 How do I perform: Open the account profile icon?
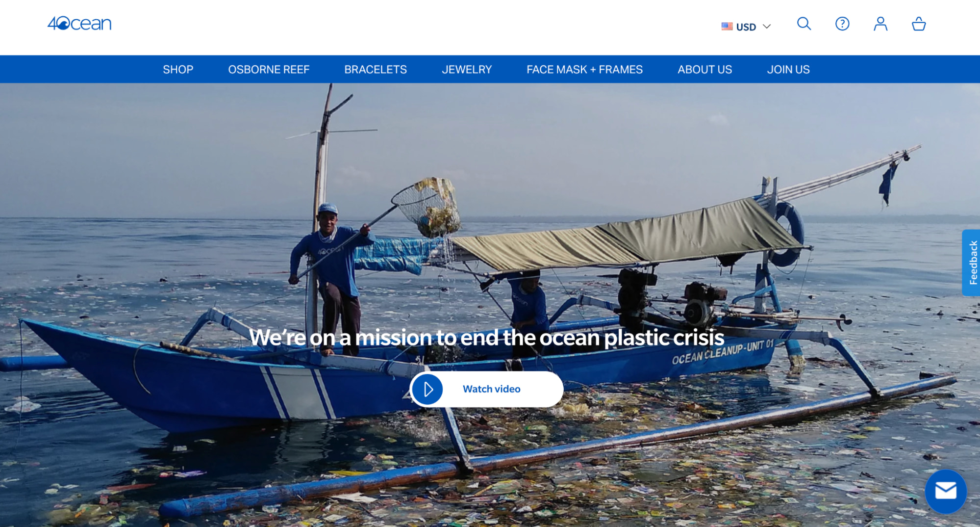880,24
